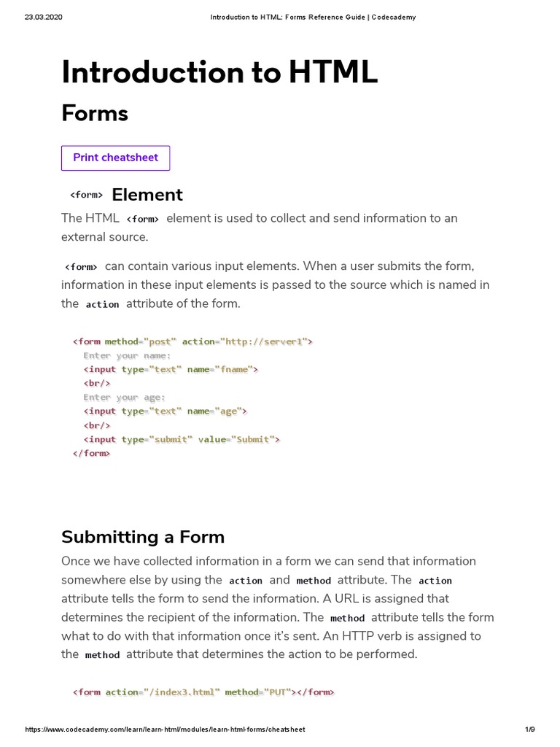Select the "Forms" subtitle heading
Image resolution: width=560 pixels, height=747 pixels.
95,113
